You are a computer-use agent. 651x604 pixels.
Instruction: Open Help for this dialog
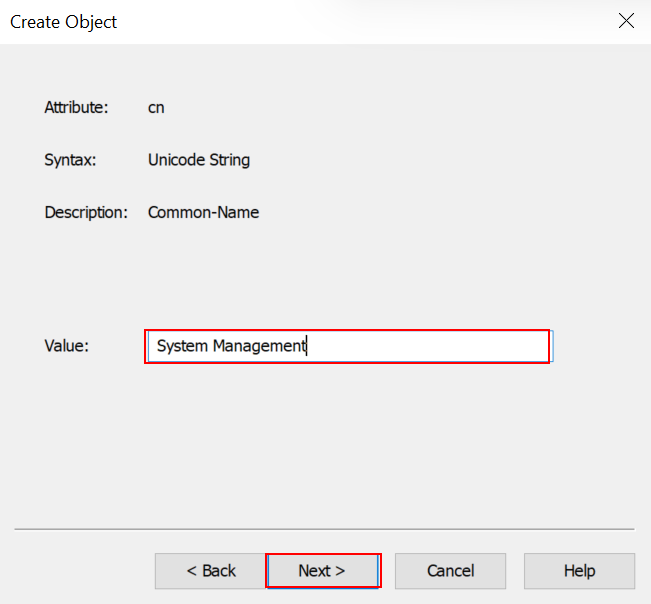(579, 571)
